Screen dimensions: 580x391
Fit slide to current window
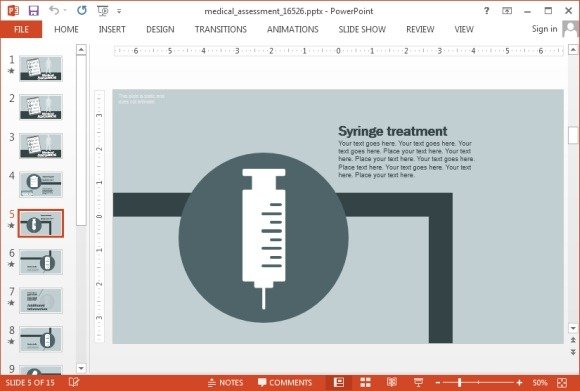(x=562, y=382)
